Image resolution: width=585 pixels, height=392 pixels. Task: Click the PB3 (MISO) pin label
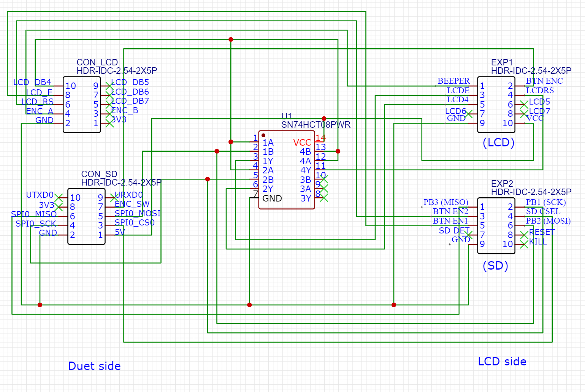coord(446,202)
